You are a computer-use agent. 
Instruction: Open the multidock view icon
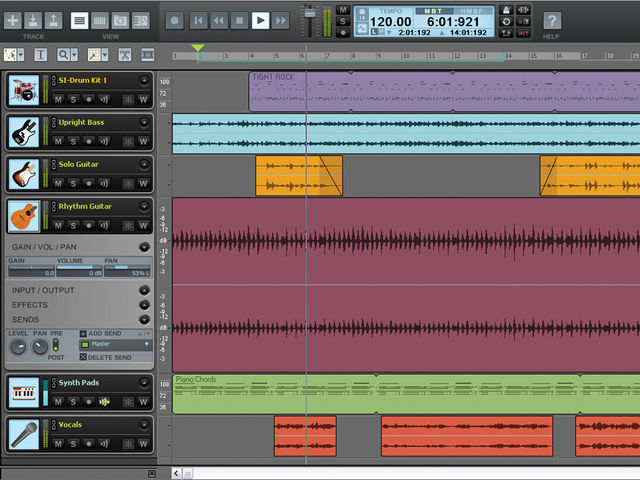141,20
